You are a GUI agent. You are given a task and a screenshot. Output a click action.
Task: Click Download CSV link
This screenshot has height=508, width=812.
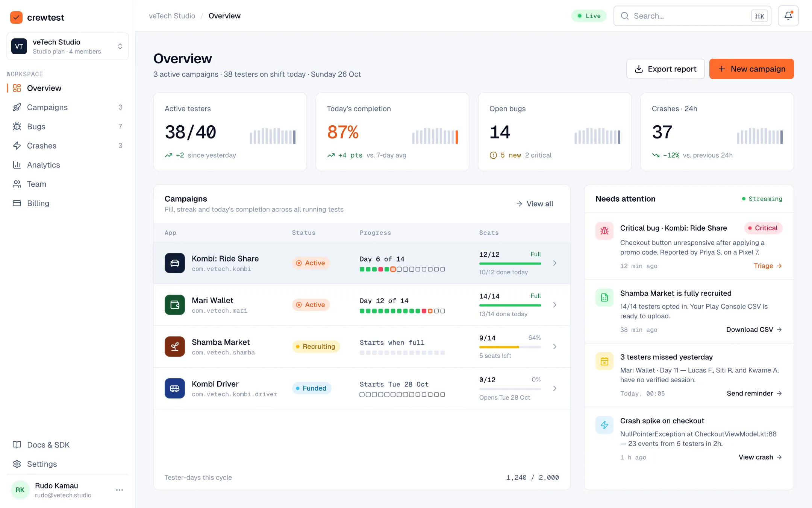click(x=754, y=330)
